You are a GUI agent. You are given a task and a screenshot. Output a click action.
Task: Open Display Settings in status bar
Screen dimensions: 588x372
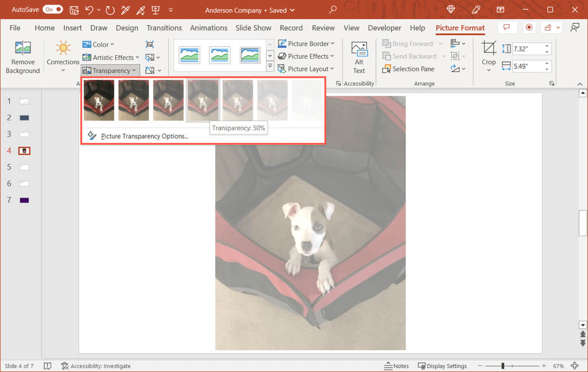pyautogui.click(x=443, y=366)
